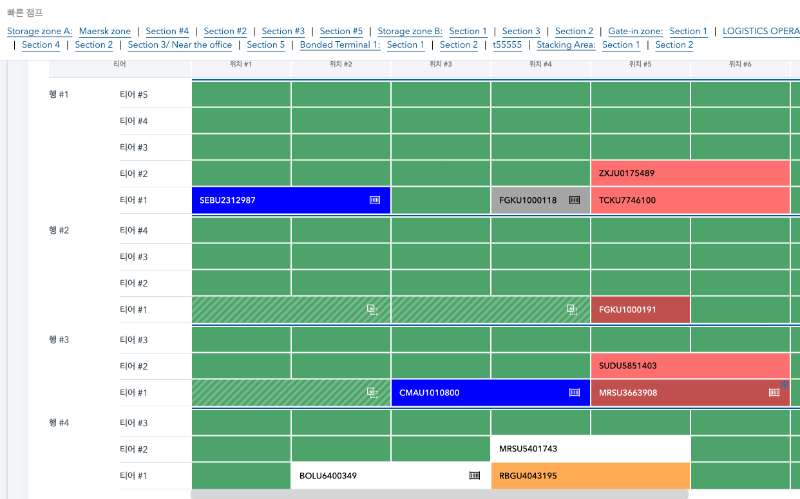Jump to Section 1 after Gate-in zone
The height and width of the screenshot is (499, 800).
(x=688, y=31)
